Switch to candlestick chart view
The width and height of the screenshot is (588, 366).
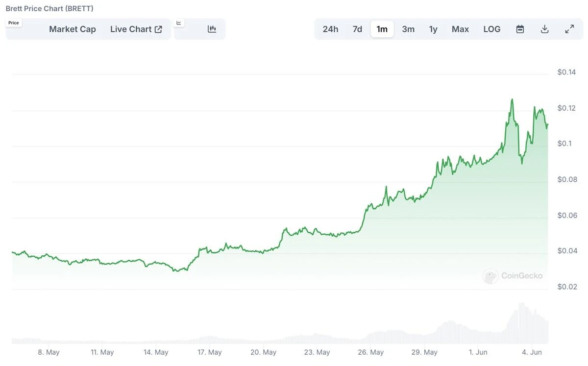(x=212, y=29)
